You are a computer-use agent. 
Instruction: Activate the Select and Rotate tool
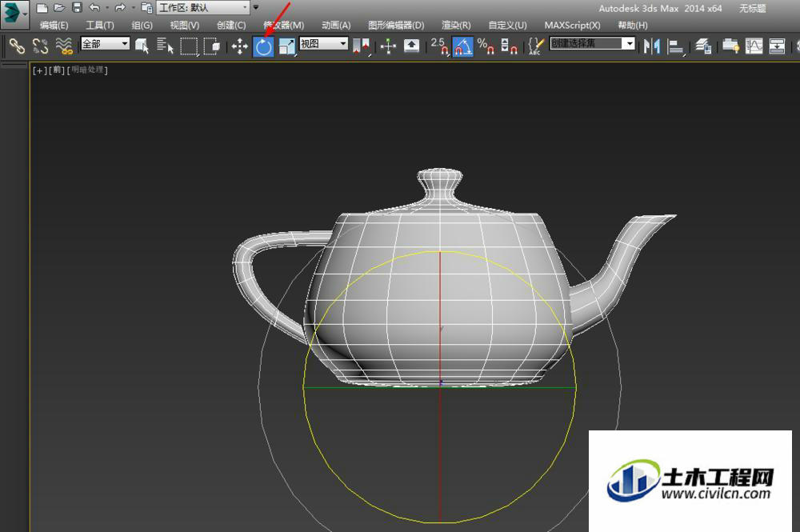[x=263, y=47]
